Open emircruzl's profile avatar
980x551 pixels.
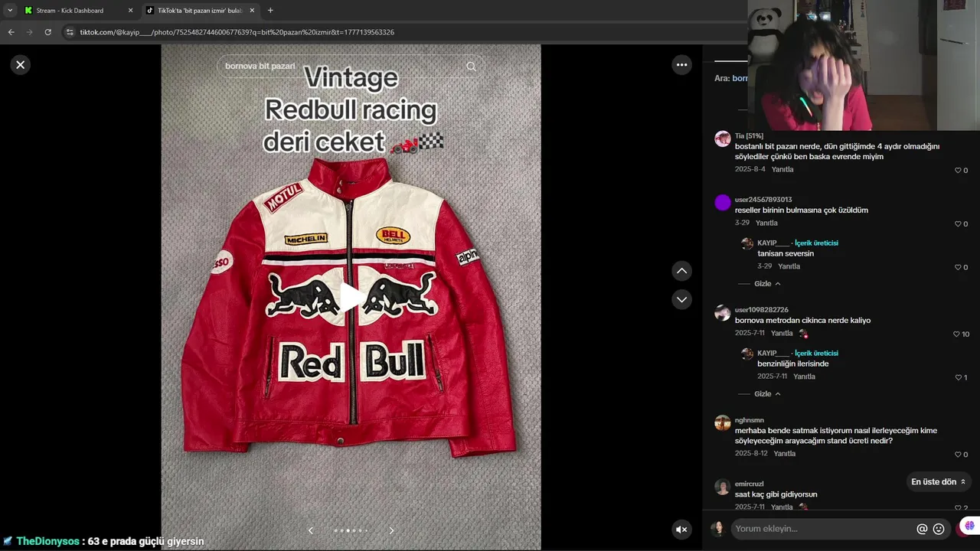pos(722,487)
